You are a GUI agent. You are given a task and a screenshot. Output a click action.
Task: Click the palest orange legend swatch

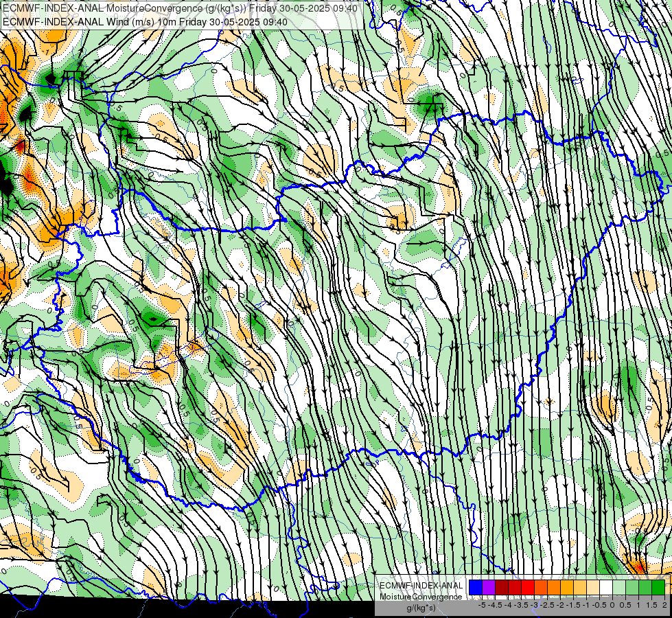[x=593, y=587]
